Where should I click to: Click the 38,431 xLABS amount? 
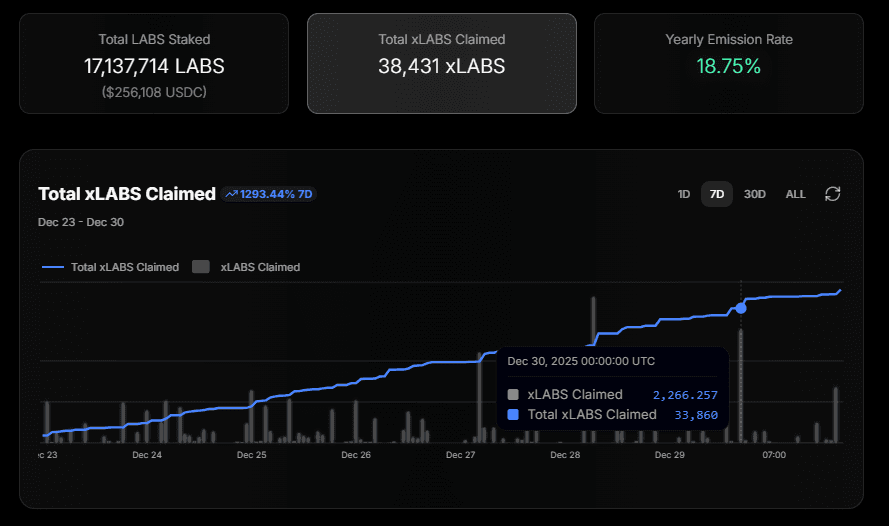pos(442,66)
